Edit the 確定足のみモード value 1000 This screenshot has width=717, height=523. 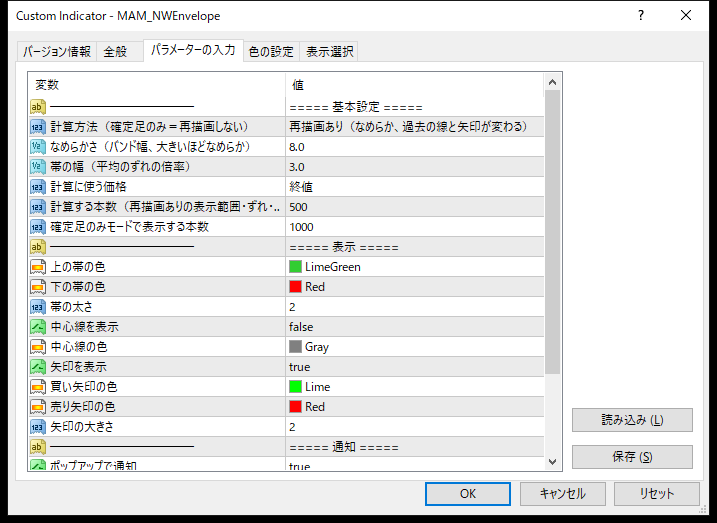(x=415, y=227)
